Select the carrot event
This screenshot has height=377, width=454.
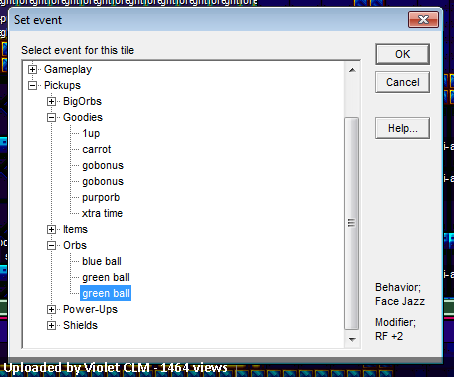point(97,149)
